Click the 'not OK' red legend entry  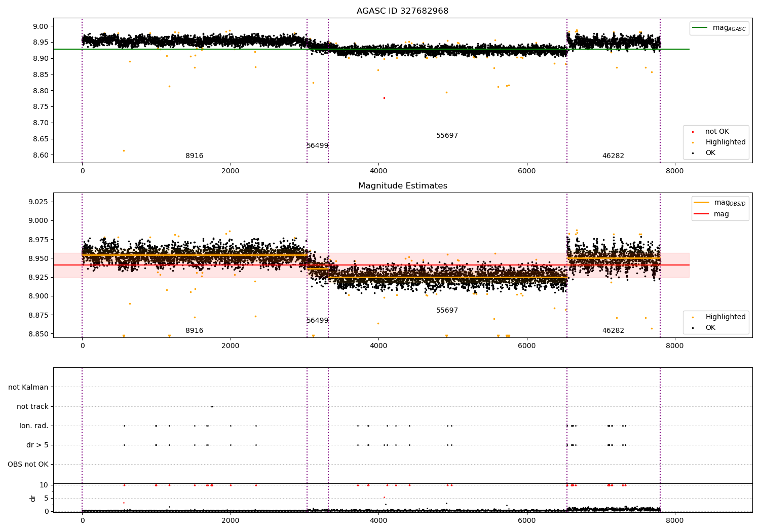pyautogui.click(x=717, y=131)
